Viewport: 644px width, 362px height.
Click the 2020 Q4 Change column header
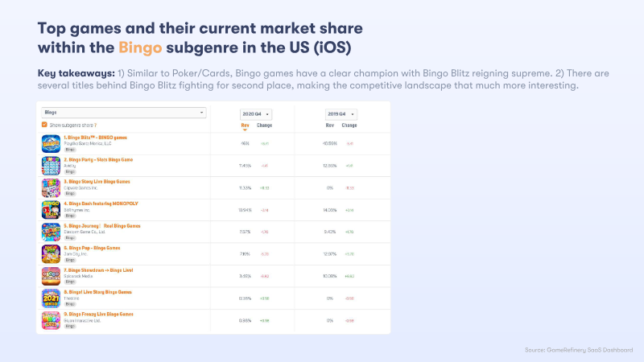click(x=264, y=125)
